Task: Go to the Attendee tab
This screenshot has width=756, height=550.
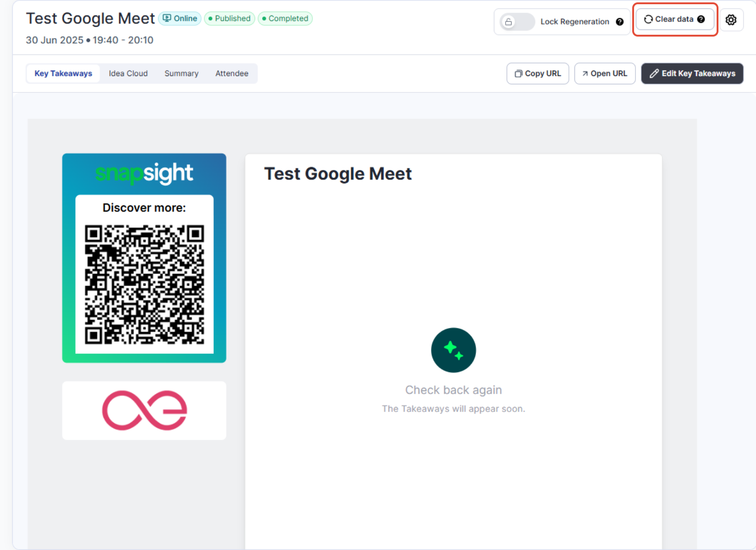Action: pos(232,74)
